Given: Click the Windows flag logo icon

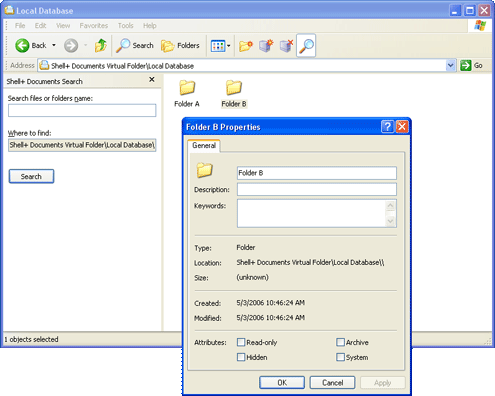Looking at the screenshot, I should (480, 25).
